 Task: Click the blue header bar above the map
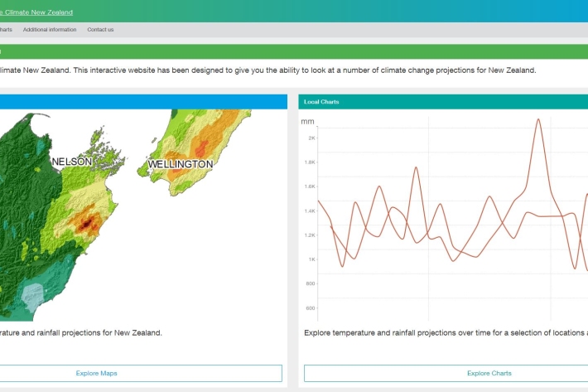(x=141, y=101)
